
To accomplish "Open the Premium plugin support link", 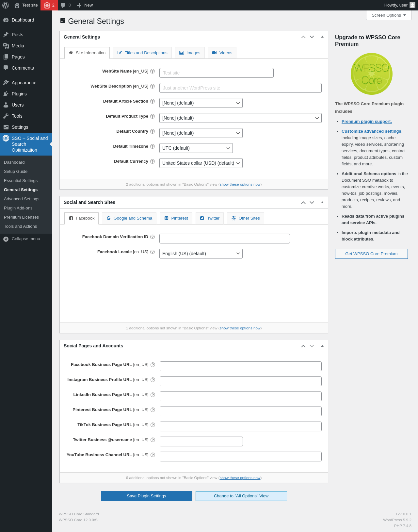I will [x=367, y=122].
